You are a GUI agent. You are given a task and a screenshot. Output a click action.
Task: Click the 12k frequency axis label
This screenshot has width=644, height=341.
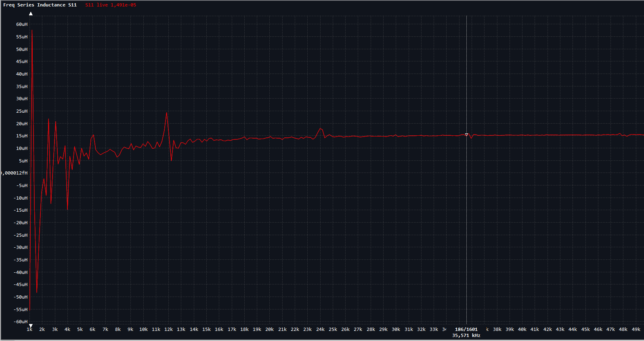168,329
